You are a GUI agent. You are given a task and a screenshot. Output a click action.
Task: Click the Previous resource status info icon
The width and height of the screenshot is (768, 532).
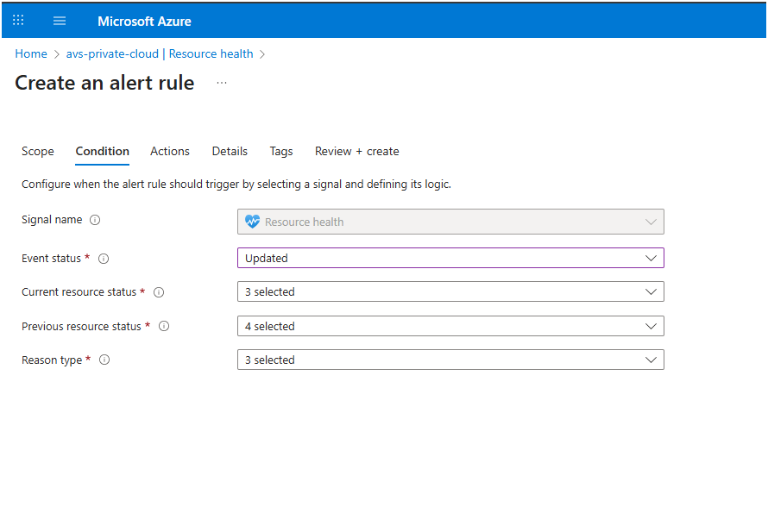(164, 327)
